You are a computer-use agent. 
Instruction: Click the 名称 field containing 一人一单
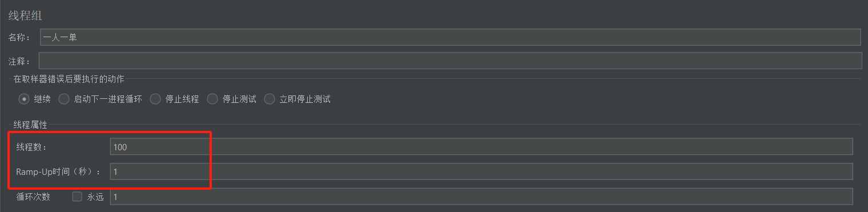pos(450,37)
